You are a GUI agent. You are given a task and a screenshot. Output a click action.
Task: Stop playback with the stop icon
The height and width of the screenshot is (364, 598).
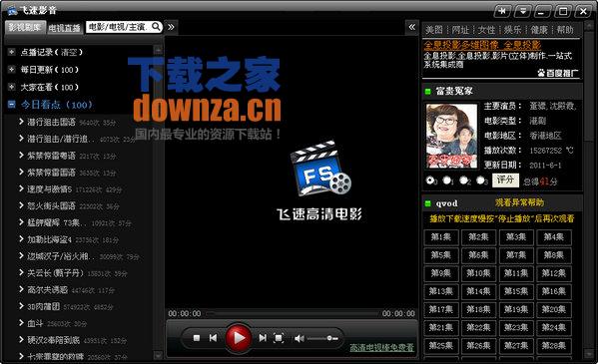197,338
